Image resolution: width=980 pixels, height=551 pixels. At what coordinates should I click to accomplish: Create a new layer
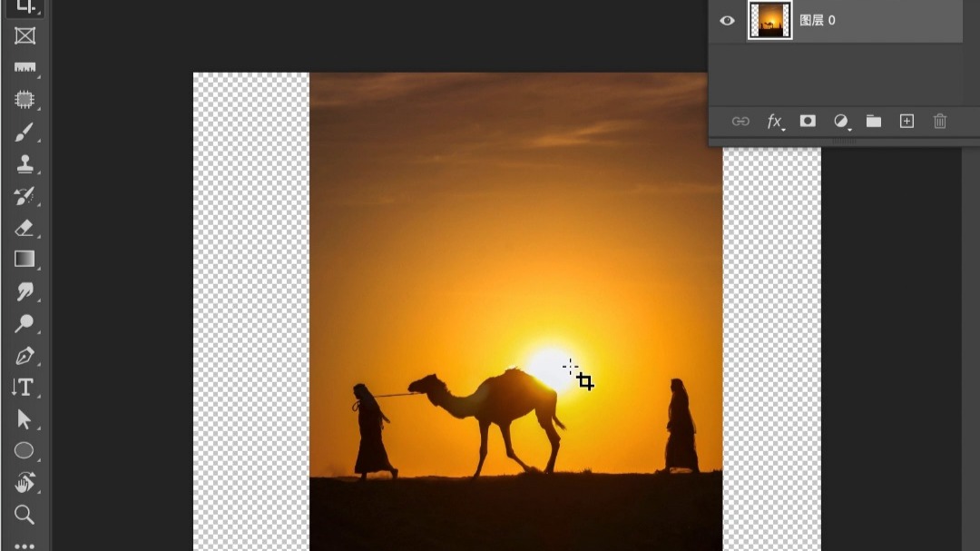906,121
